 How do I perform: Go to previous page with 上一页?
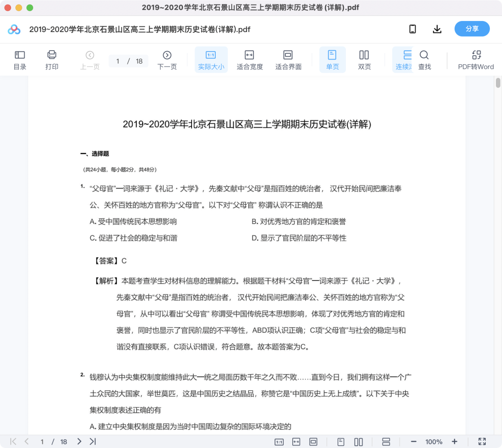tap(90, 60)
